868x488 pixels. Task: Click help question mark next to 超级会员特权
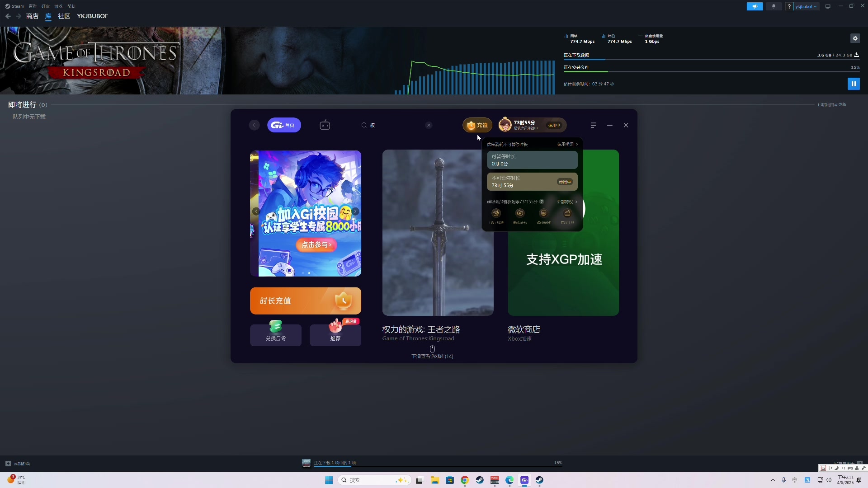[542, 202]
